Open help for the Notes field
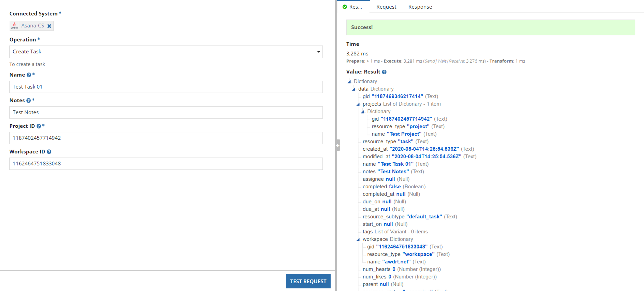 [29, 100]
